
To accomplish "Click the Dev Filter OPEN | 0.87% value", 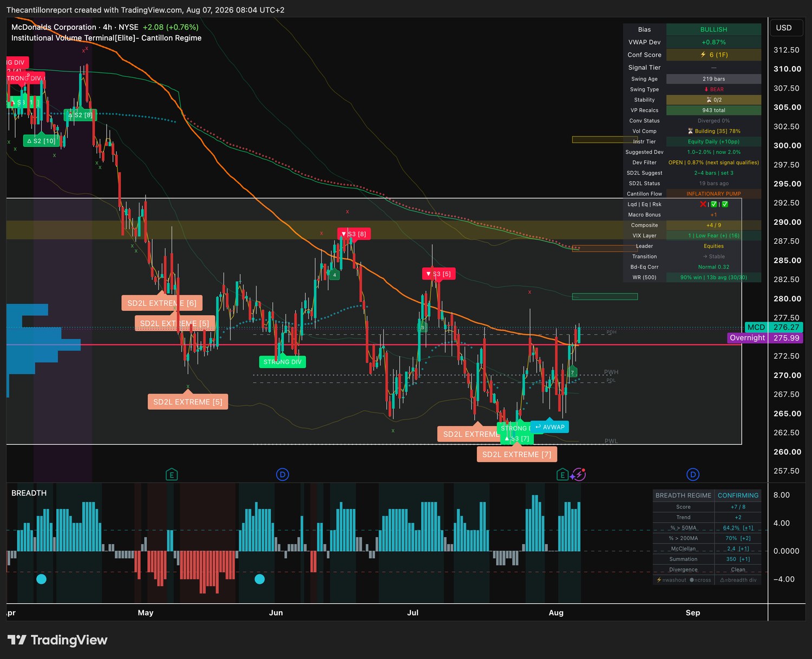I will point(713,162).
